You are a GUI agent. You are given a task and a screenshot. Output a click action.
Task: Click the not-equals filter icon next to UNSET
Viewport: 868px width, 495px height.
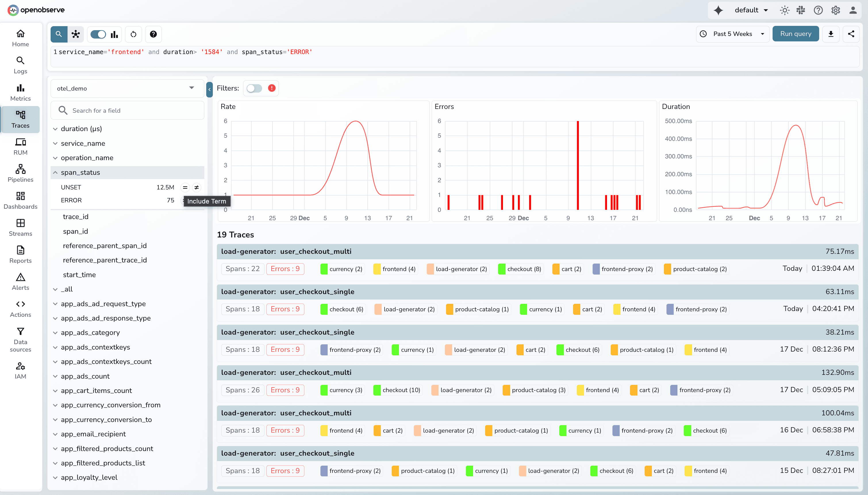pos(196,187)
